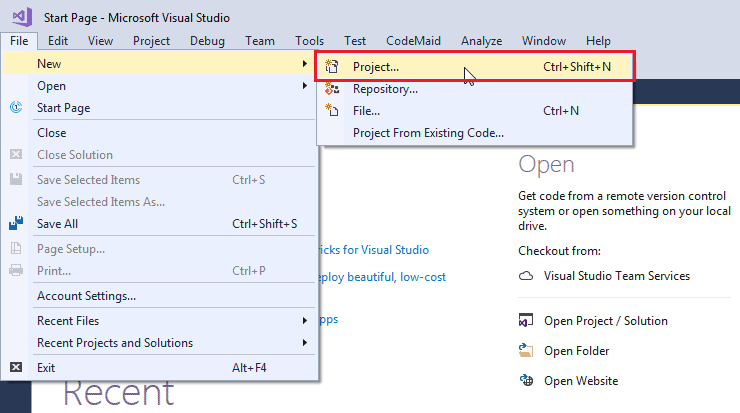Click the New Project icon in submenu

point(333,67)
